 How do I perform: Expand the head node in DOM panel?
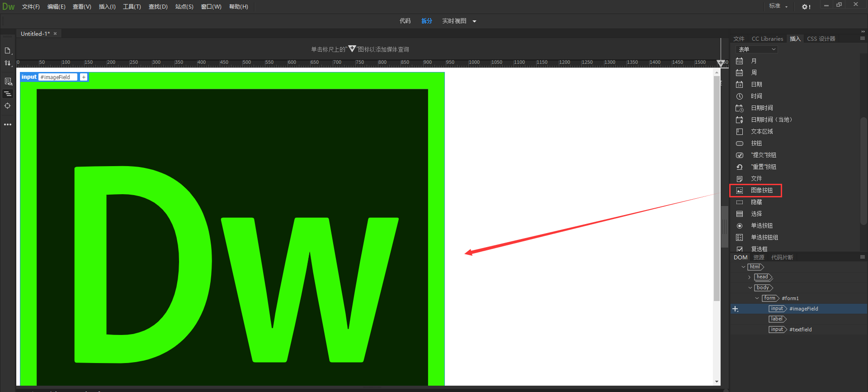750,277
